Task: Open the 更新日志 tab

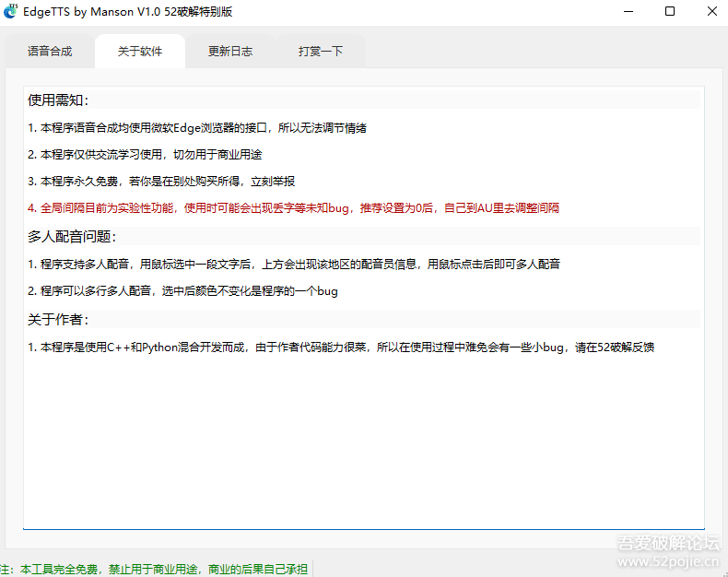Action: click(230, 51)
